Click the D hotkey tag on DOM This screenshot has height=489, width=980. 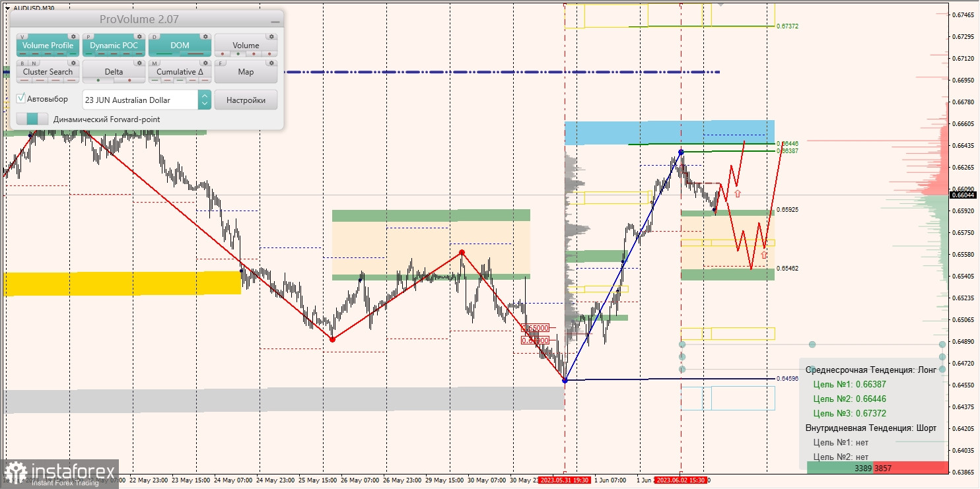[155, 37]
